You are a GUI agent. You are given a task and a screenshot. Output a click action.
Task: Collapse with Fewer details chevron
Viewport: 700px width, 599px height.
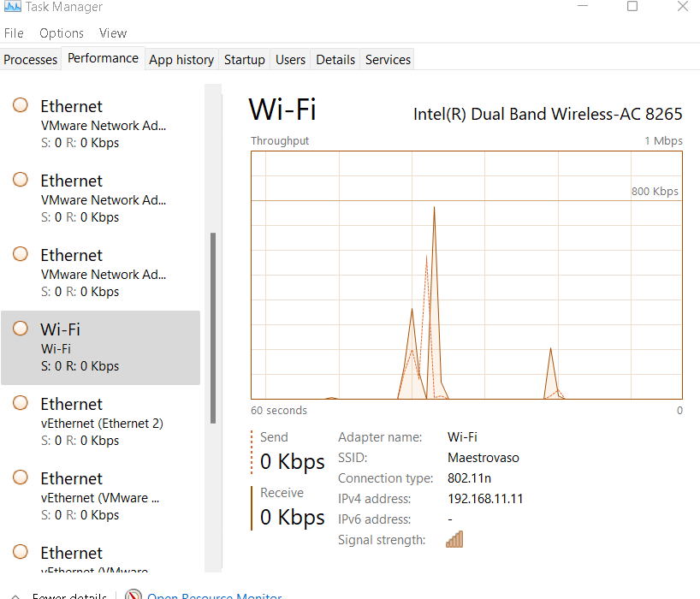(15, 596)
